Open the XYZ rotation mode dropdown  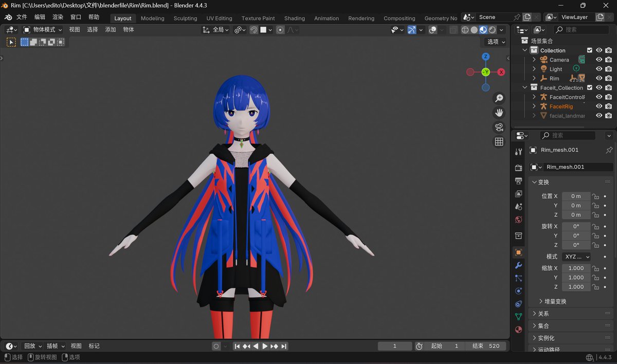tap(576, 257)
